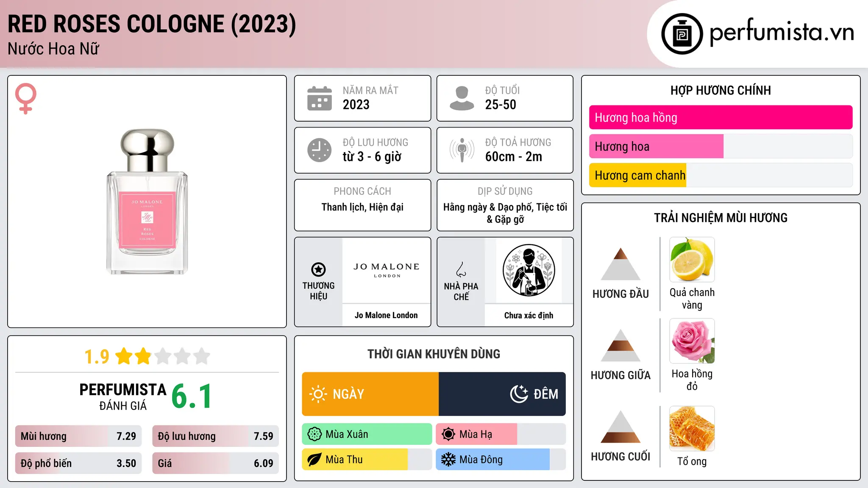Screen dimensions: 868x488
Task: Click the Jo Malone London brand logo
Action: pos(387,270)
